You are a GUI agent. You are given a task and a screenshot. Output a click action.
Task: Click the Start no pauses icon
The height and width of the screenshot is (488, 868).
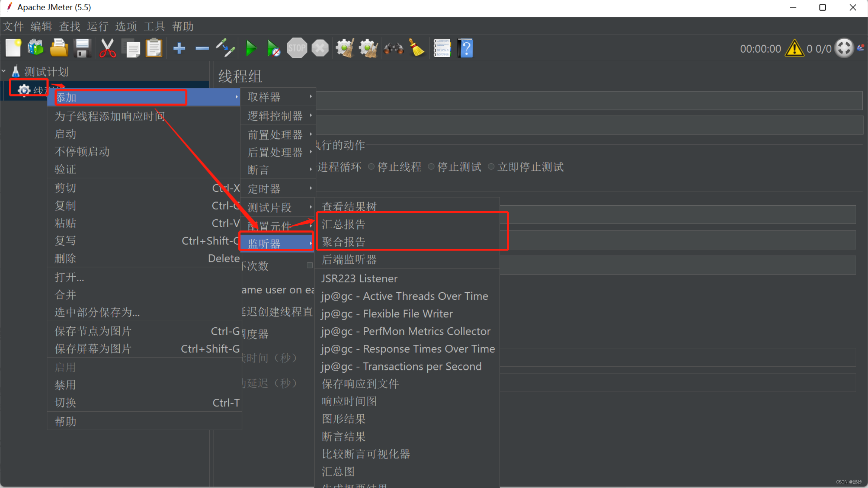(x=273, y=48)
